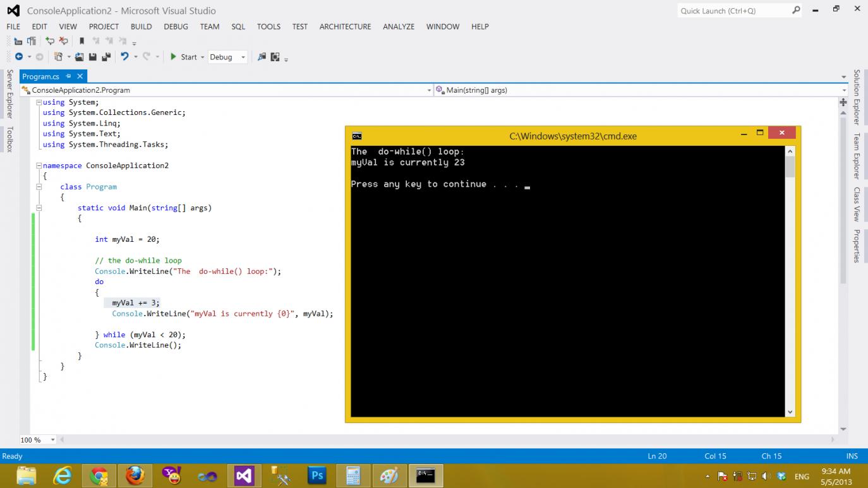Click the Navigate Backward arrow icon
Image resolution: width=868 pixels, height=488 pixels.
click(18, 57)
